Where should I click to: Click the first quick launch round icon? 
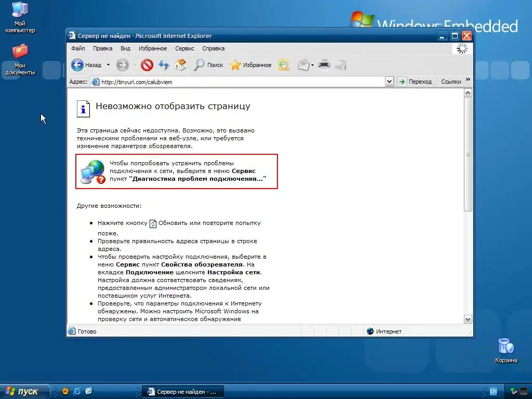tap(65, 391)
